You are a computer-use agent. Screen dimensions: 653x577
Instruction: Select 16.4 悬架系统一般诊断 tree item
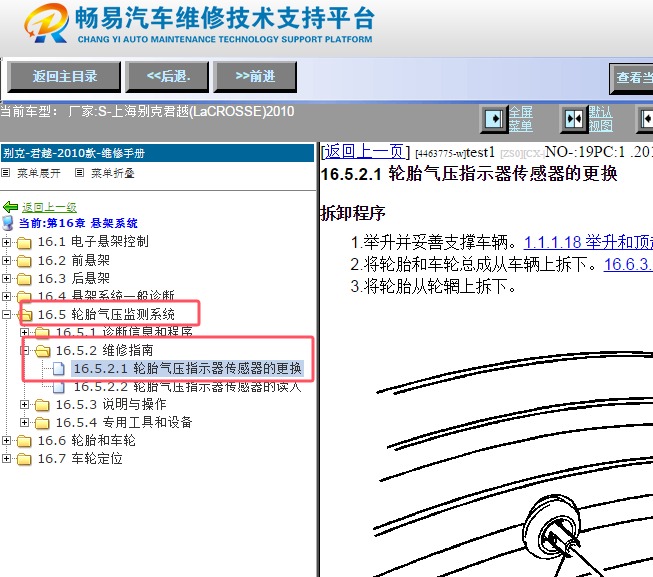[106, 296]
